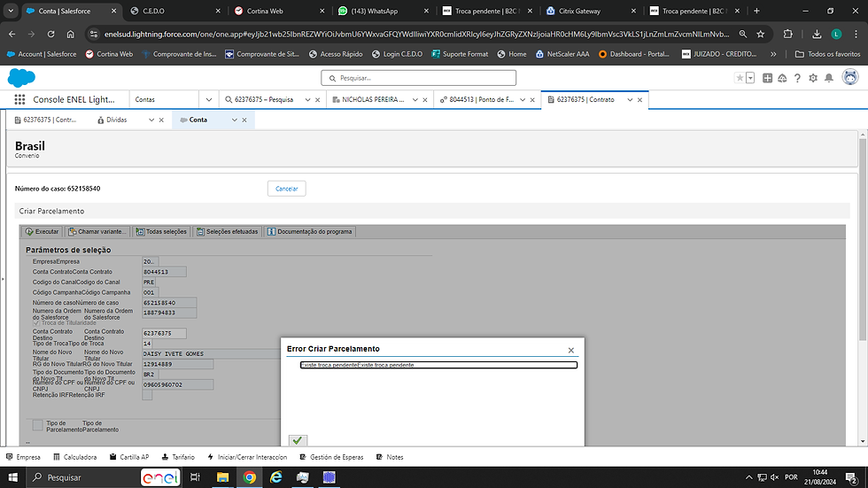The height and width of the screenshot is (488, 868).
Task: Open the 62376375 | Contr... subtab
Action: pyautogui.click(x=49, y=120)
